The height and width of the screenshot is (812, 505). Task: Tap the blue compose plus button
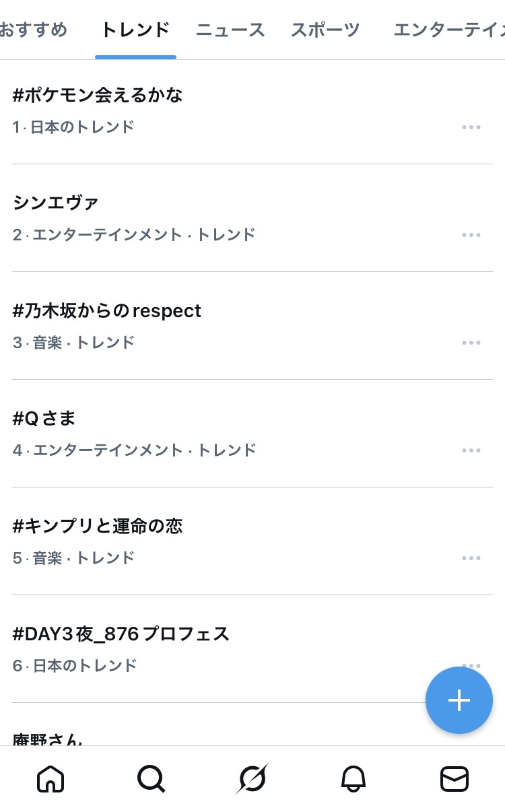pyautogui.click(x=459, y=700)
